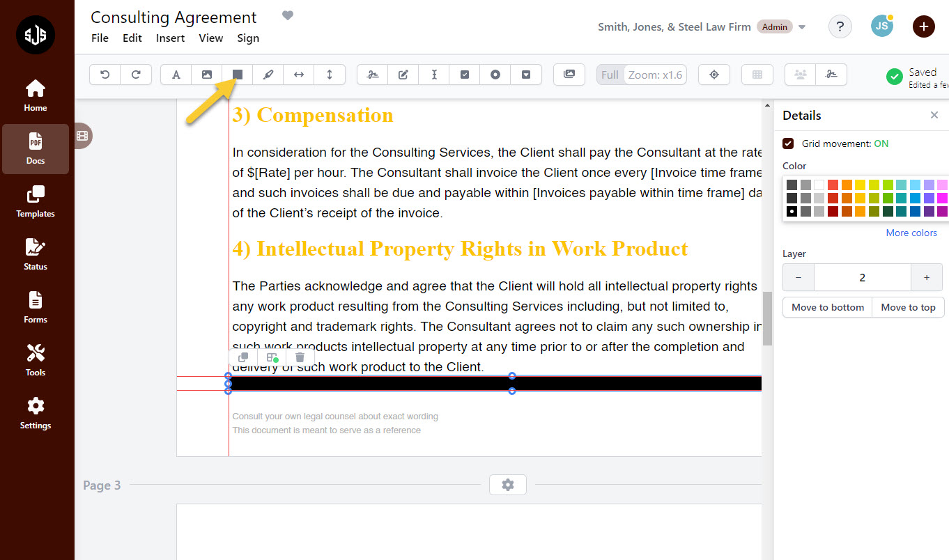Screen dimensions: 949x560
Task: Click the center target icon
Action: coord(714,75)
